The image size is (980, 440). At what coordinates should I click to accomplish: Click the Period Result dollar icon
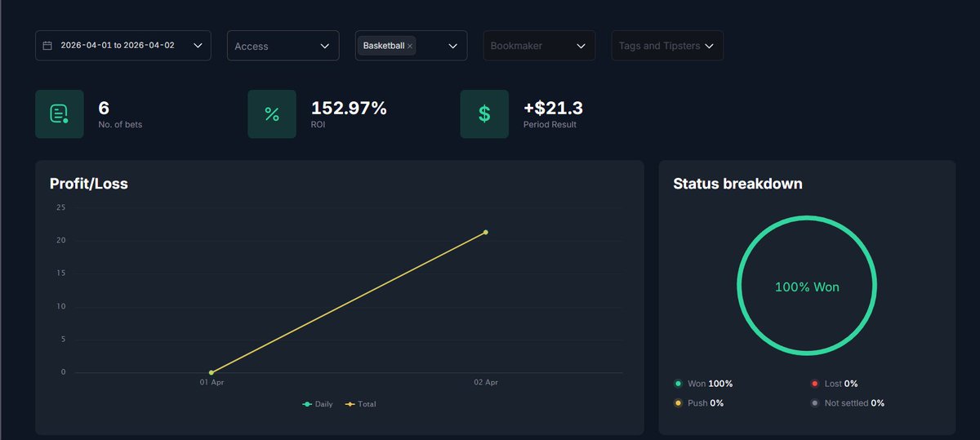(x=484, y=113)
